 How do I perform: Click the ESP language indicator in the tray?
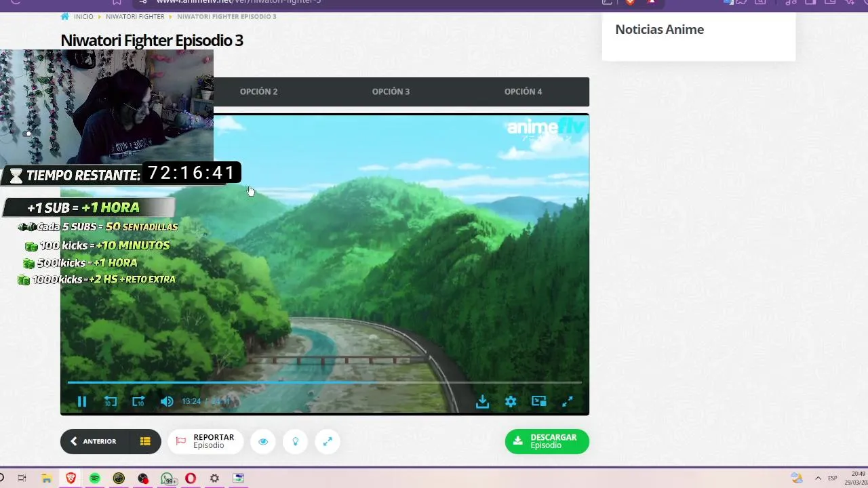833,478
